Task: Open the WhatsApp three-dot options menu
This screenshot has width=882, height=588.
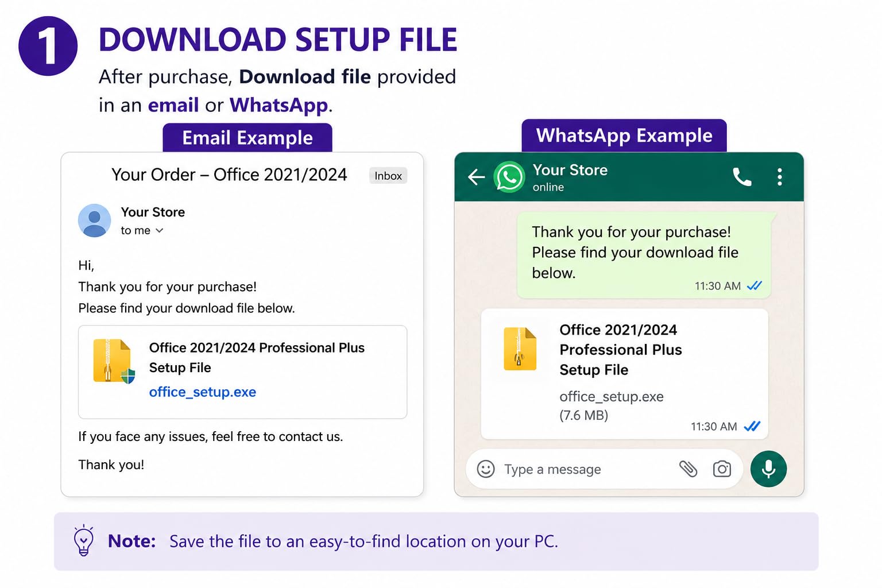Action: [x=779, y=177]
